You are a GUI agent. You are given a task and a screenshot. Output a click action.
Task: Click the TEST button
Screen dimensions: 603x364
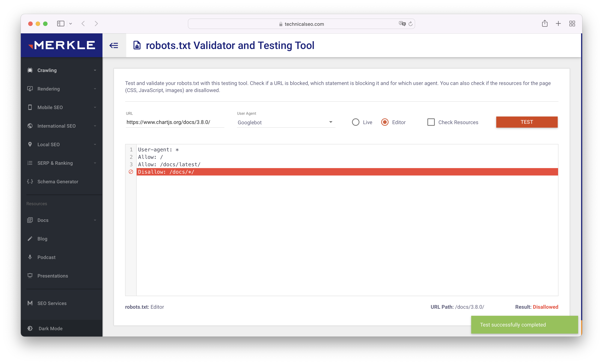527,122
